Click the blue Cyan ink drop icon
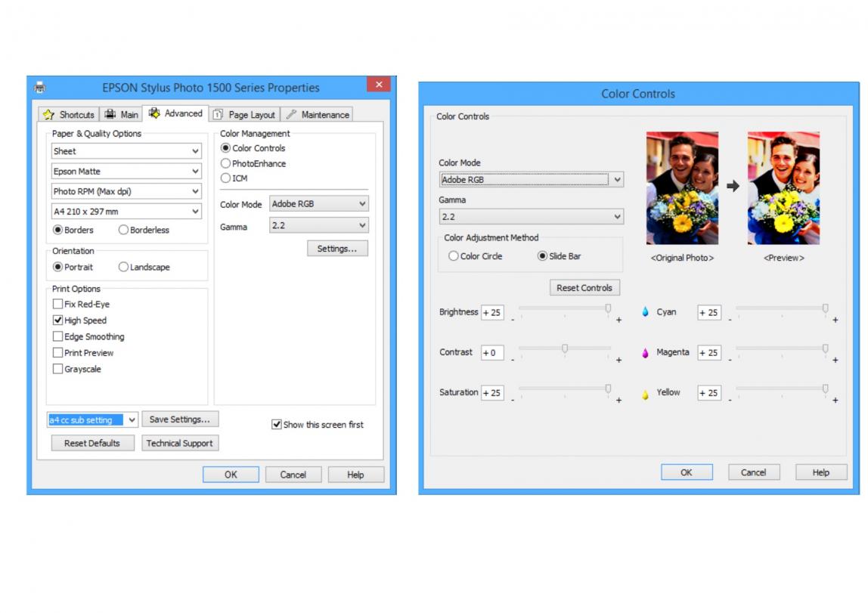The image size is (868, 613). 645,312
